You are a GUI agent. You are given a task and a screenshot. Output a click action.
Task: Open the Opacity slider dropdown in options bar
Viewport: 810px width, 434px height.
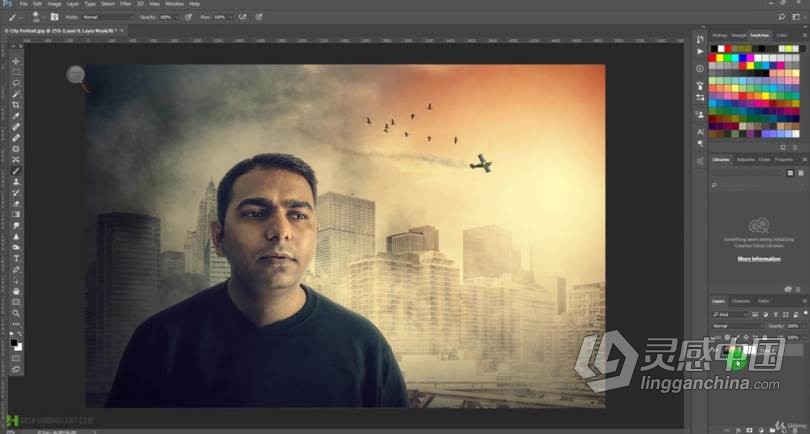pyautogui.click(x=176, y=17)
